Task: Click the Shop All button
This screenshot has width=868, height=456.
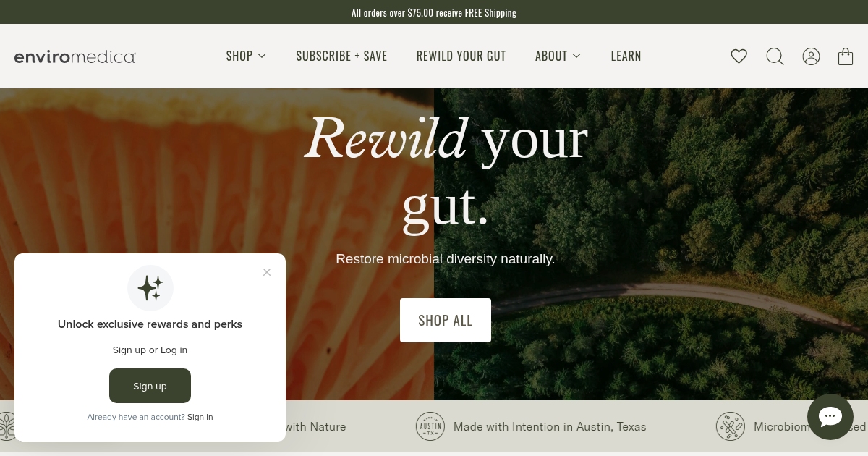Action: tap(446, 320)
